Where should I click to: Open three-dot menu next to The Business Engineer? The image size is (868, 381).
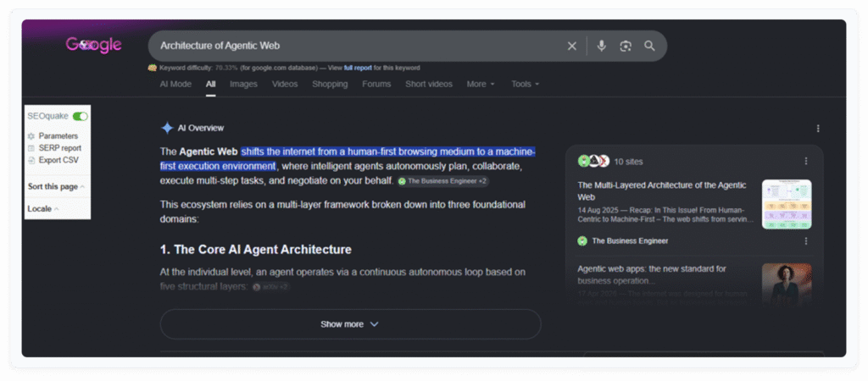click(x=806, y=241)
